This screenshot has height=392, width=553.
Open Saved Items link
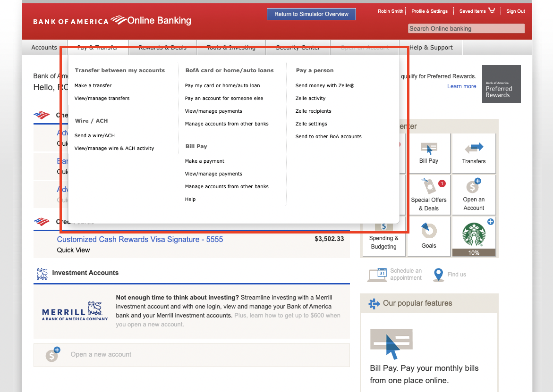click(x=472, y=11)
